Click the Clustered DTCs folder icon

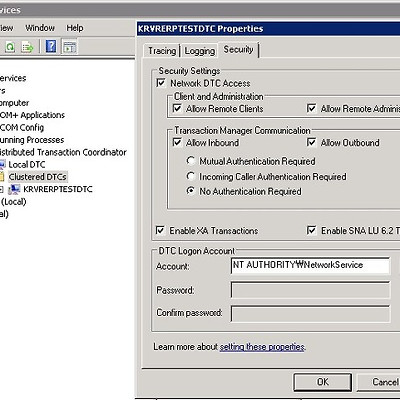[x=2, y=177]
